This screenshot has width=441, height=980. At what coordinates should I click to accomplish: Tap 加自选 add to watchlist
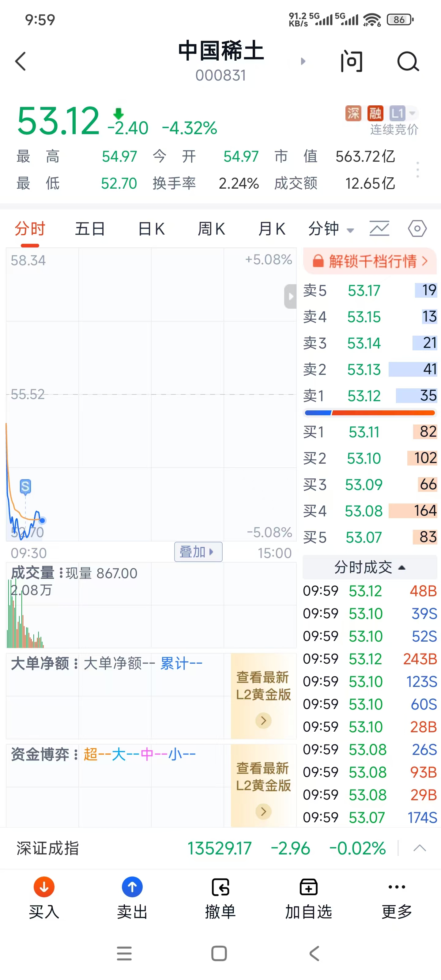[309, 898]
